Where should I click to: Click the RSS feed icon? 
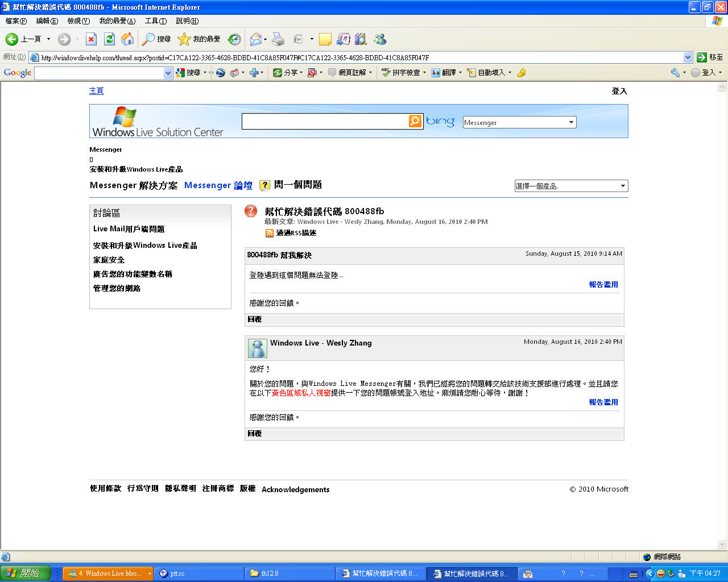click(270, 233)
